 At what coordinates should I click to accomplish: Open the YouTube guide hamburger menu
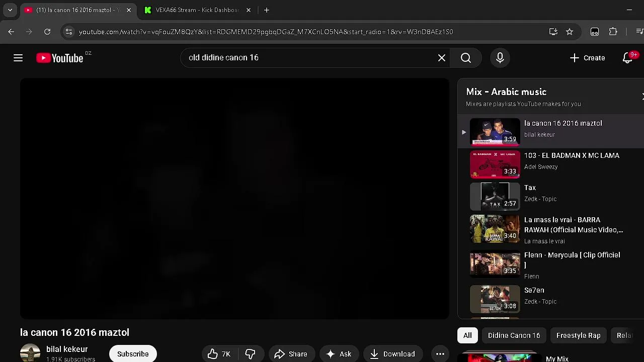18,58
